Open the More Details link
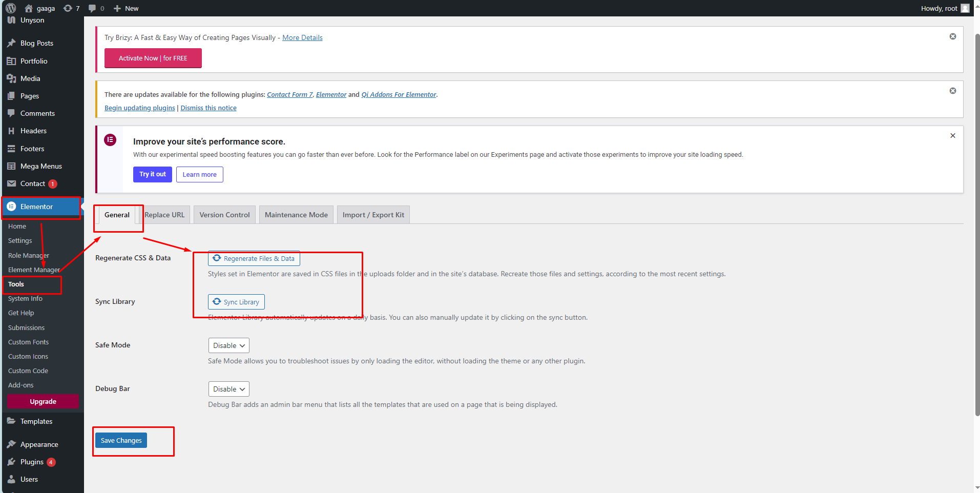The width and height of the screenshot is (980, 493). (x=302, y=37)
